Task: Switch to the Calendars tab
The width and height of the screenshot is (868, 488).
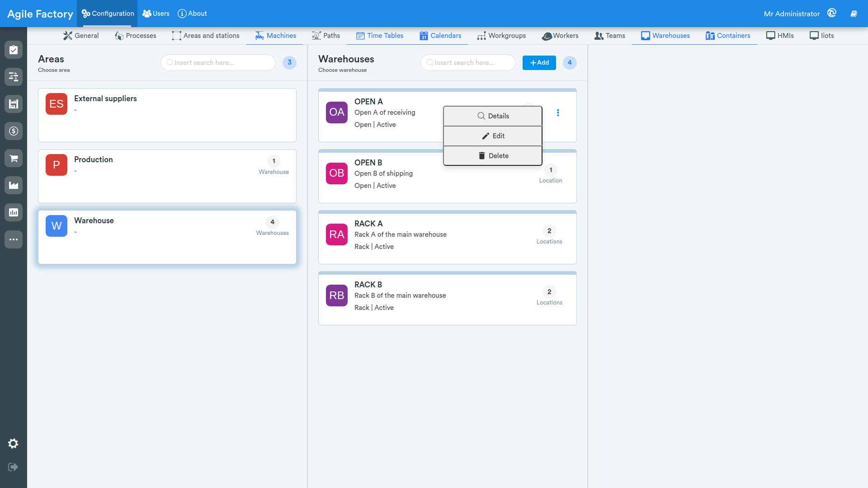Action: pos(440,36)
